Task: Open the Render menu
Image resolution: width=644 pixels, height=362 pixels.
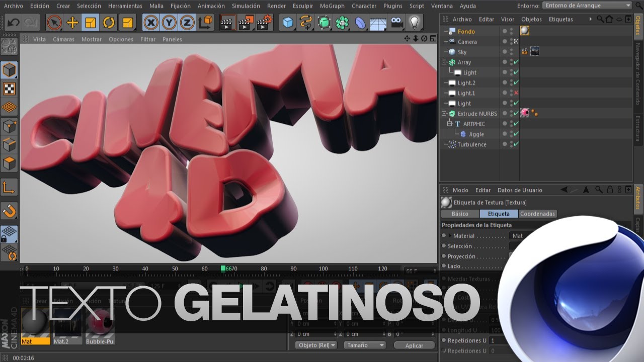Action: pyautogui.click(x=276, y=6)
